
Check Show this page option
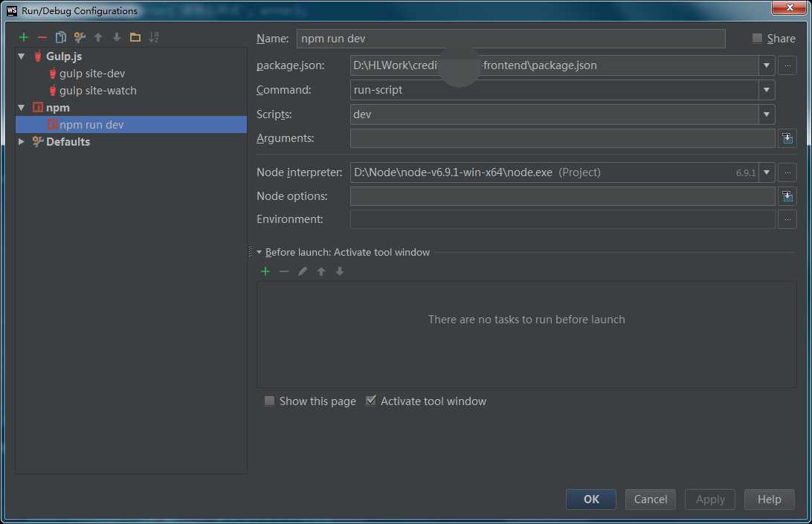(269, 401)
